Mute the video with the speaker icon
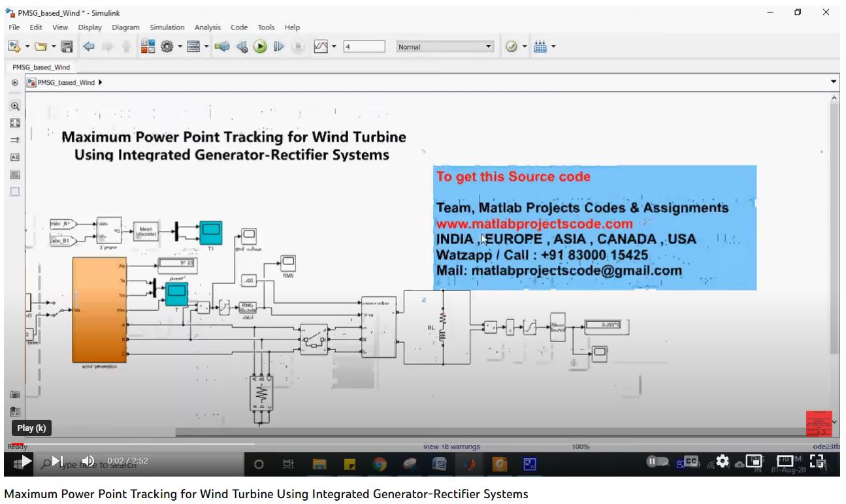 (88, 461)
